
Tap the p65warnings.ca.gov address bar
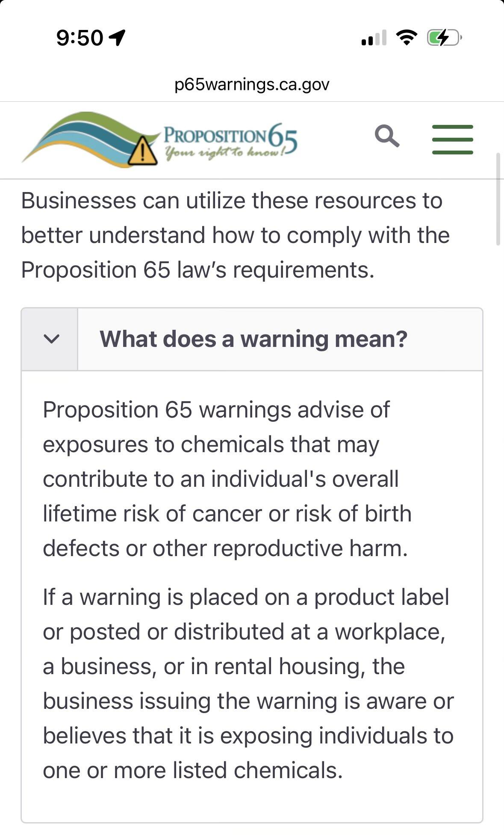252,84
